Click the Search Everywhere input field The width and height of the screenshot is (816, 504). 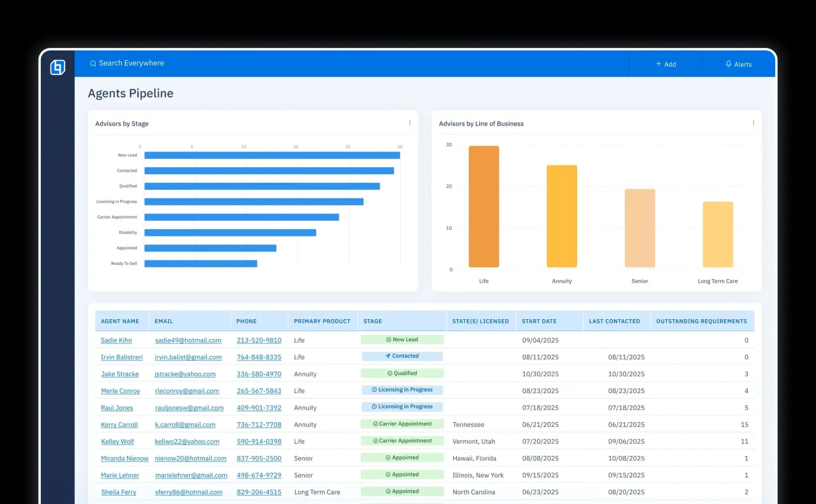click(131, 63)
